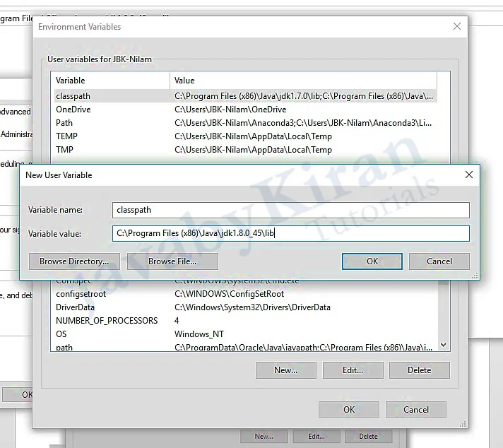Click New under system variables
503x448 pixels.
(286, 370)
